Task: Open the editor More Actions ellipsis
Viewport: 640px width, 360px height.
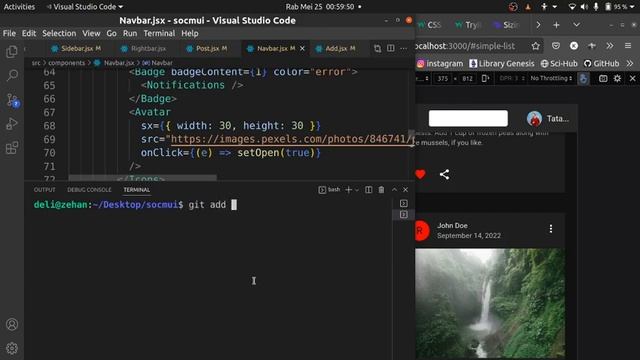Action: [404, 49]
